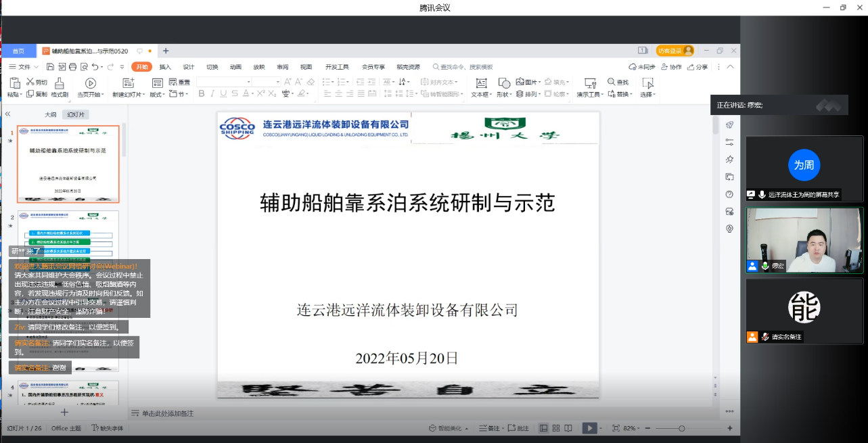The height and width of the screenshot is (443, 868).
Task: Start slideshow from status bar play button
Action: pyautogui.click(x=589, y=428)
